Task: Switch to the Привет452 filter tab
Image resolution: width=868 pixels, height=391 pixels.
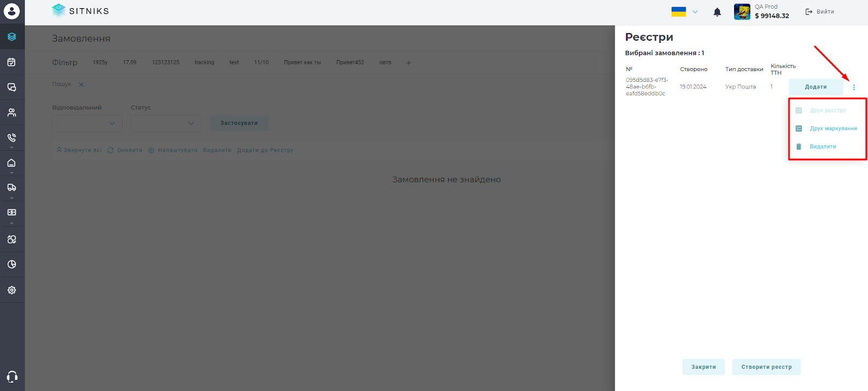Action: pos(350,62)
